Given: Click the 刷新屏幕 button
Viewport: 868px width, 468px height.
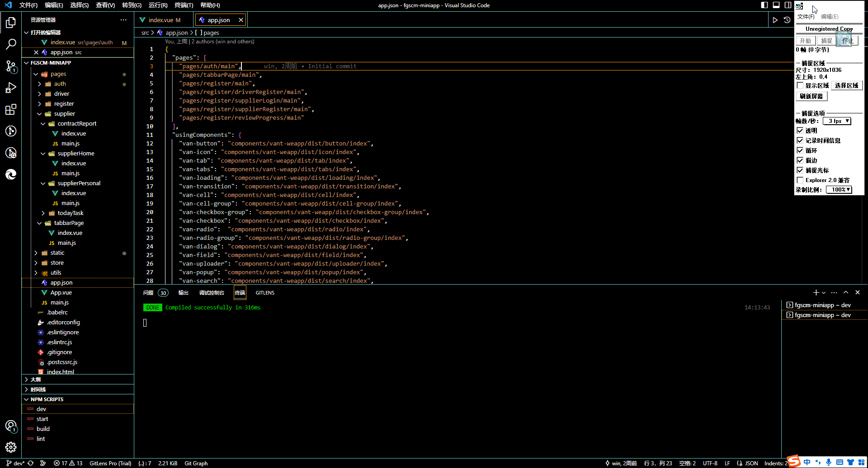Looking at the screenshot, I should tap(811, 96).
